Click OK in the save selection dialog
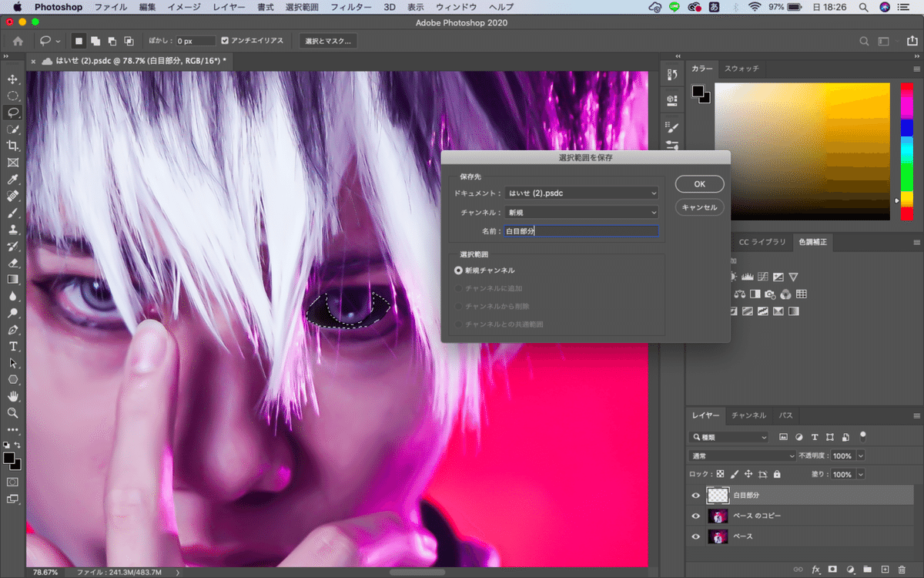This screenshot has height=578, width=924. click(699, 184)
